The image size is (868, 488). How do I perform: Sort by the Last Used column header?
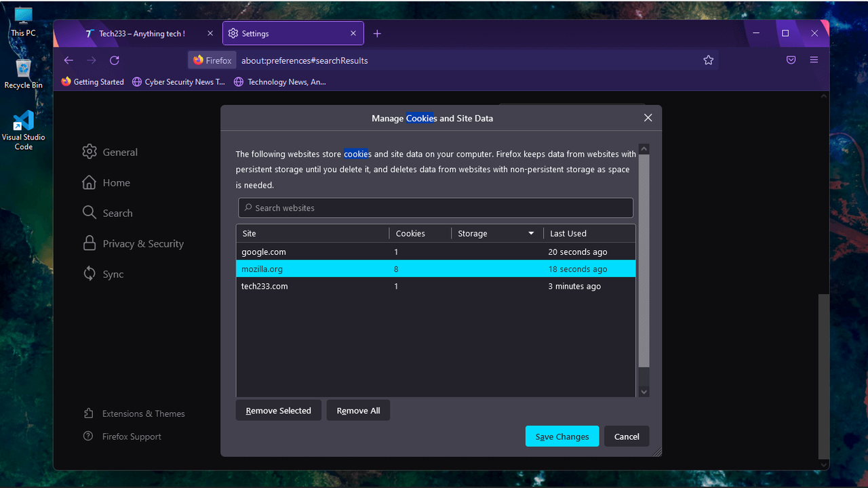point(589,233)
